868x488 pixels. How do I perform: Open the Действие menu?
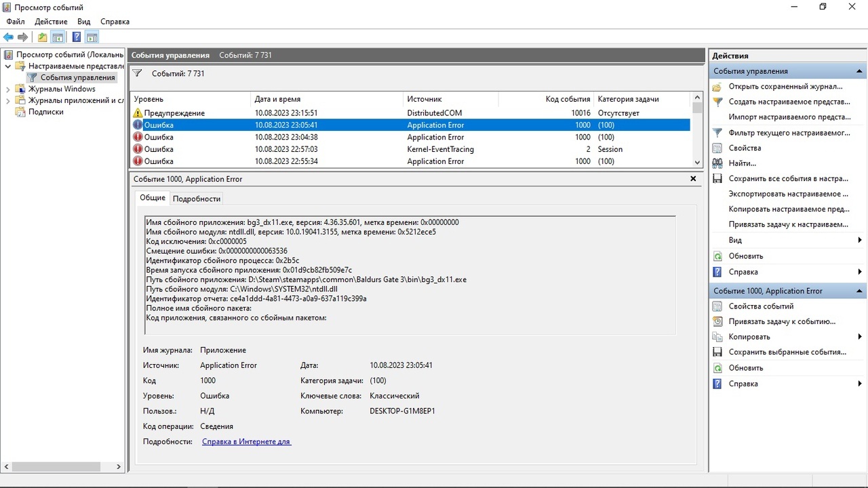(x=51, y=22)
